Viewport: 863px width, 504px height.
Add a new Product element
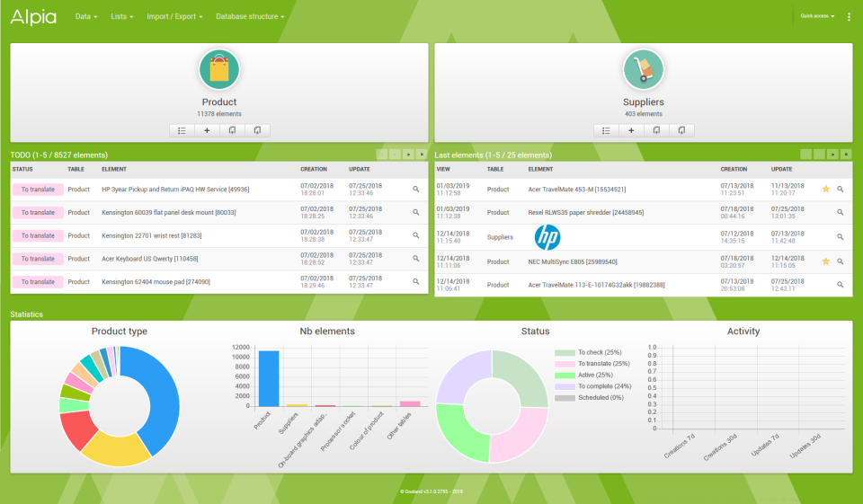(207, 130)
